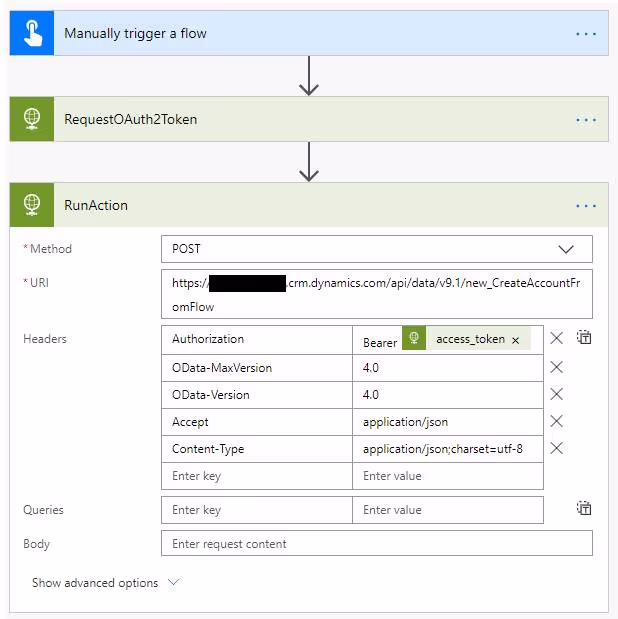Click the manual trigger hand icon
The image size is (618, 619).
32,33
